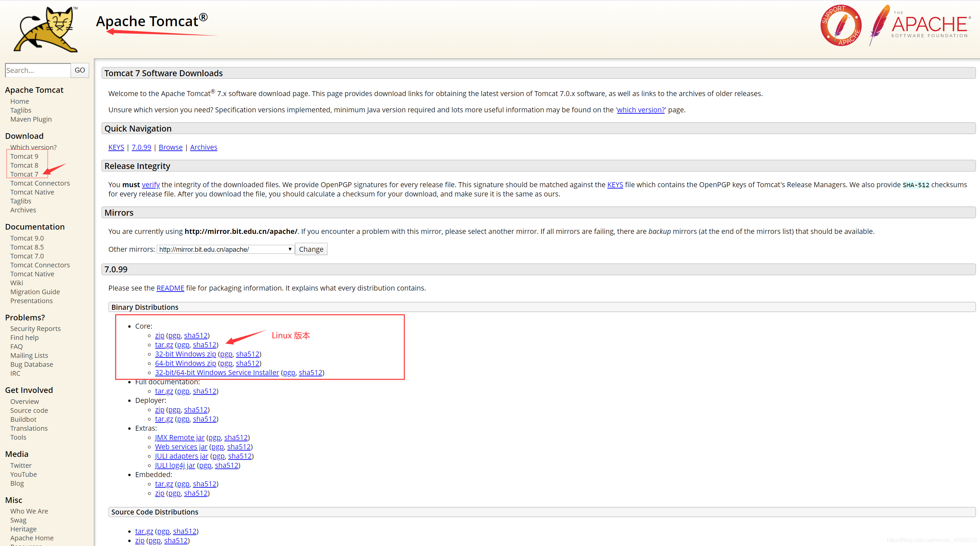
Task: Download source code tar.gz
Action: [x=144, y=531]
